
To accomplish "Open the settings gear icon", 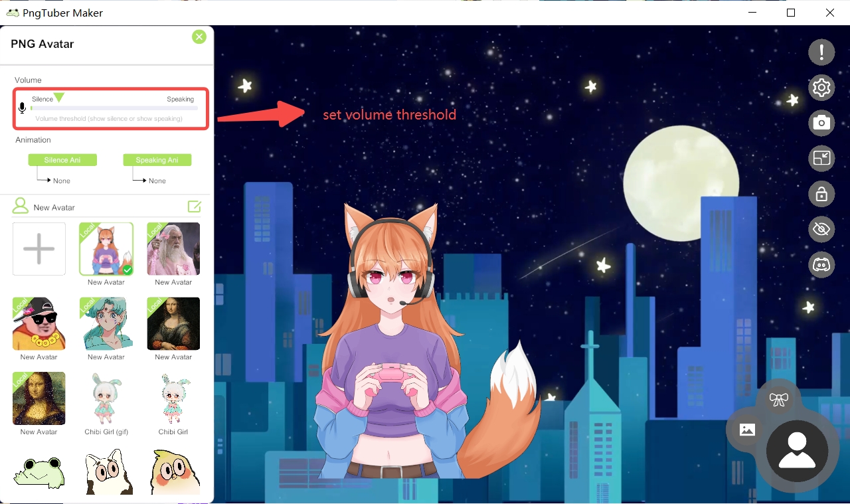I will click(x=821, y=87).
